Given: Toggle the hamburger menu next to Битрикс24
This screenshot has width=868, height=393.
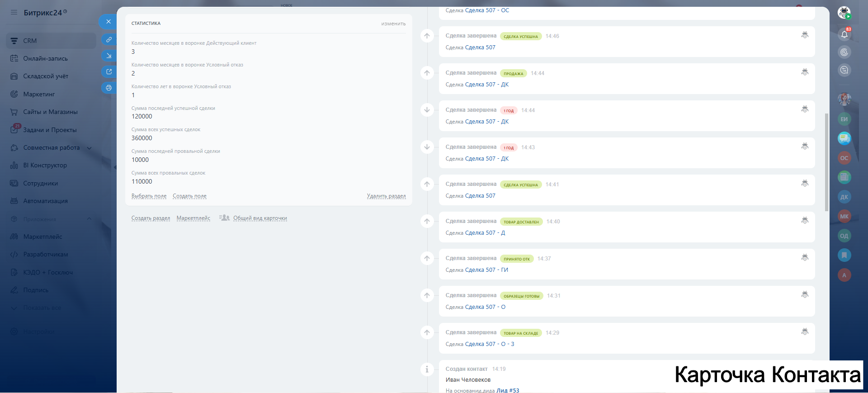Looking at the screenshot, I should [x=14, y=13].
